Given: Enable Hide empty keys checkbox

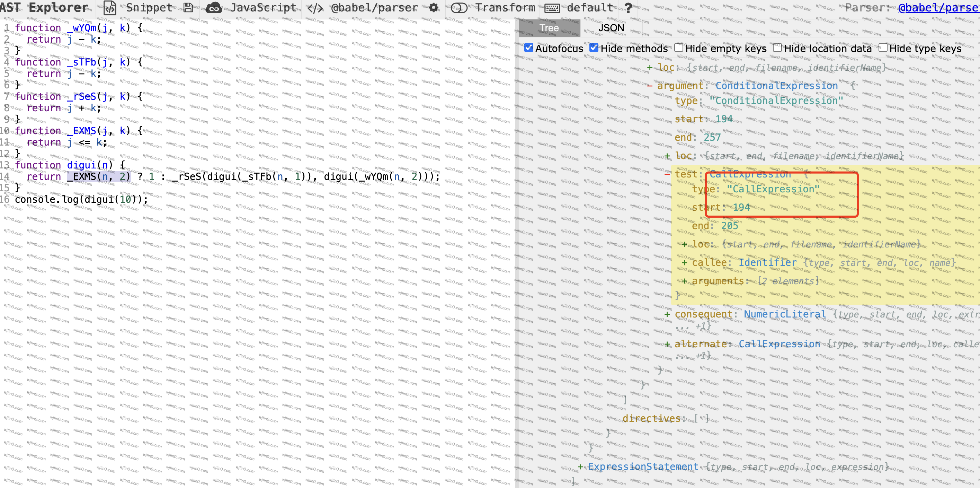Looking at the screenshot, I should (679, 48).
